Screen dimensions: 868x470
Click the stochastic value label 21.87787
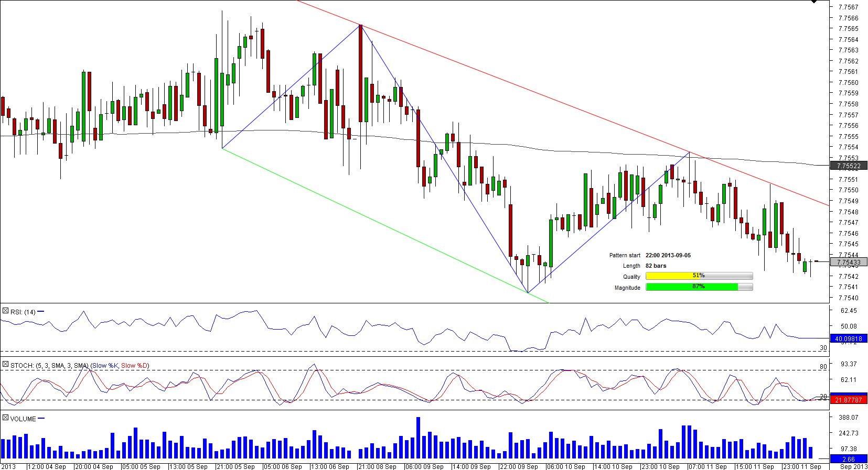849,400
